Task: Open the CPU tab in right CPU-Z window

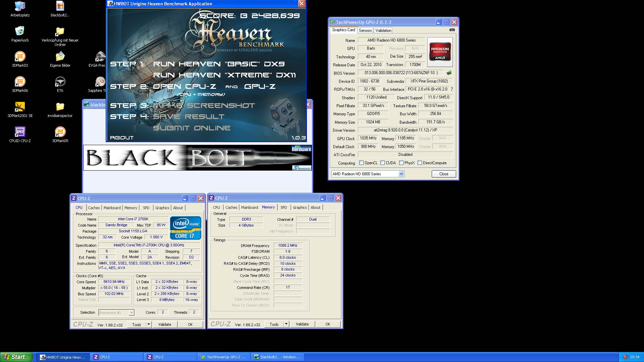Action: tap(217, 207)
